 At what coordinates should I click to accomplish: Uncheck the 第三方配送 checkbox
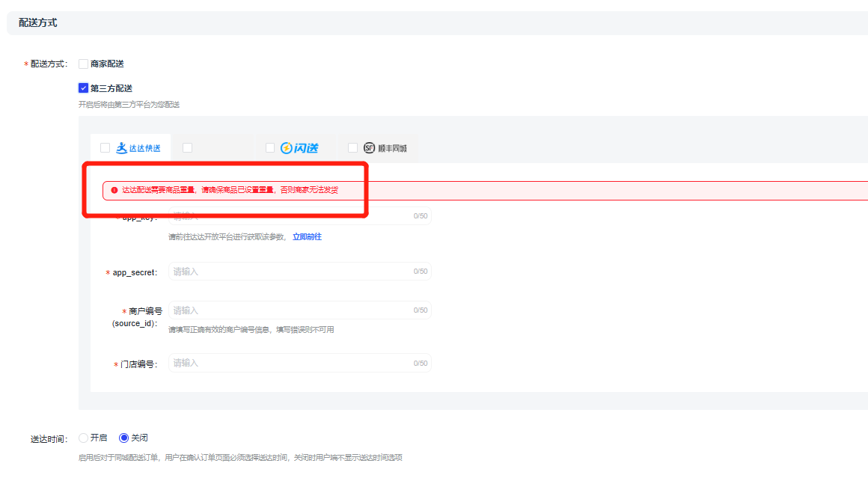[84, 88]
